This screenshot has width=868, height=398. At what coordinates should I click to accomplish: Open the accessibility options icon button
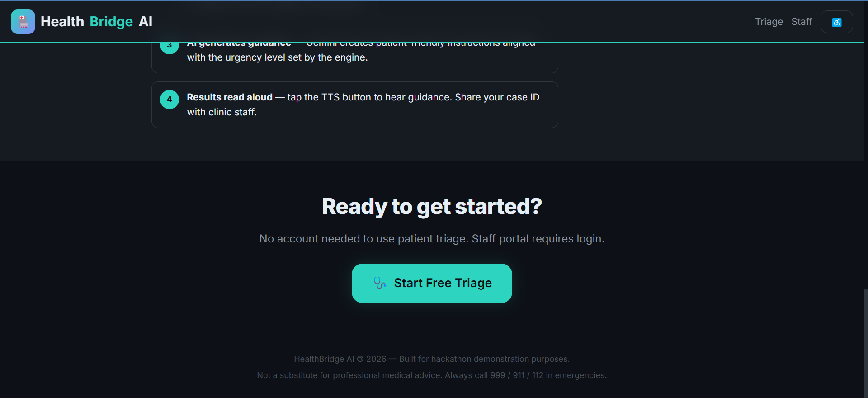coord(837,22)
